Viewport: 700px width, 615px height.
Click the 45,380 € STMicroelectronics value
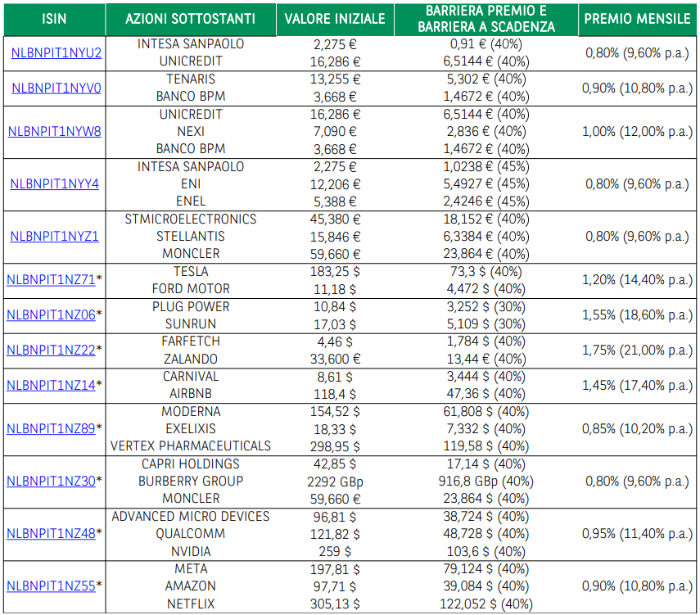click(335, 219)
